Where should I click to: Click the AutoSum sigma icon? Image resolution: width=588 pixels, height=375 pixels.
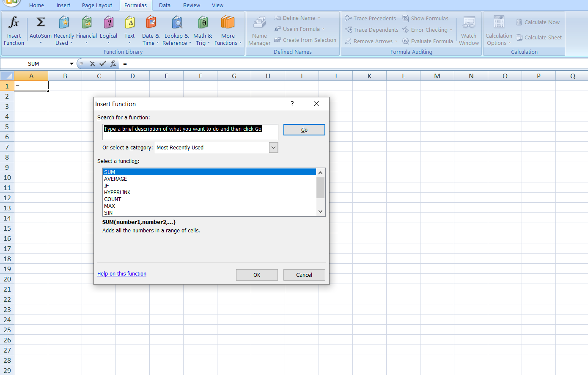(x=41, y=22)
